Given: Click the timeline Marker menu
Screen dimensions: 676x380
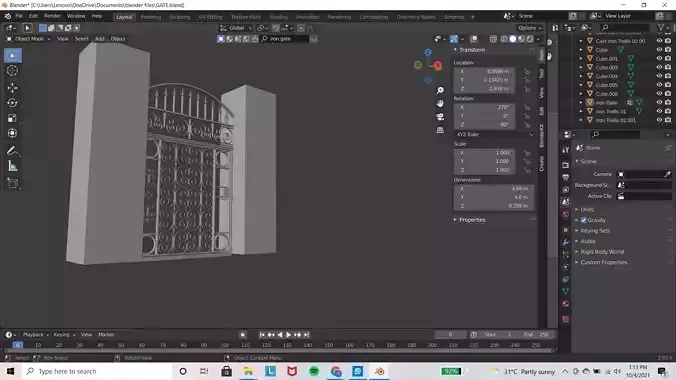Looking at the screenshot, I should 106,335.
